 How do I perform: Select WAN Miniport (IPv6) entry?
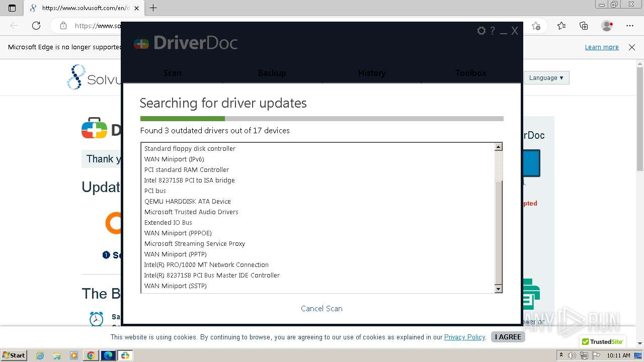pos(174,159)
